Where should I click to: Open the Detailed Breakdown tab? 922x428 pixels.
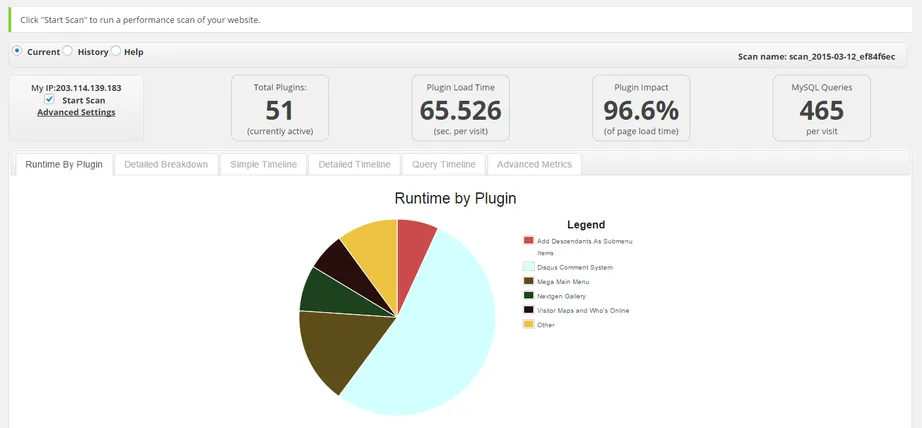click(166, 164)
